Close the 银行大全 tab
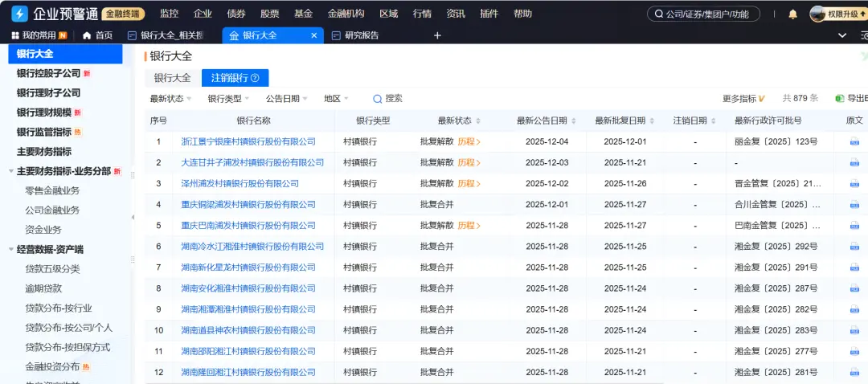The height and width of the screenshot is (384, 868). [314, 35]
